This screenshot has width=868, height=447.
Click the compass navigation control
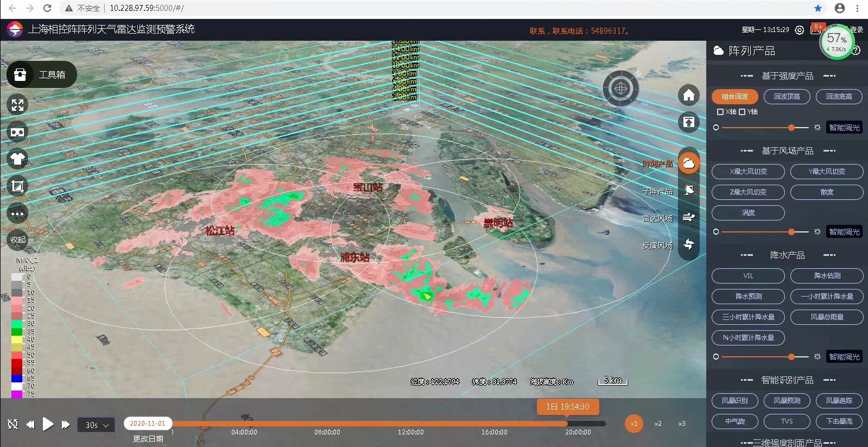pos(620,88)
